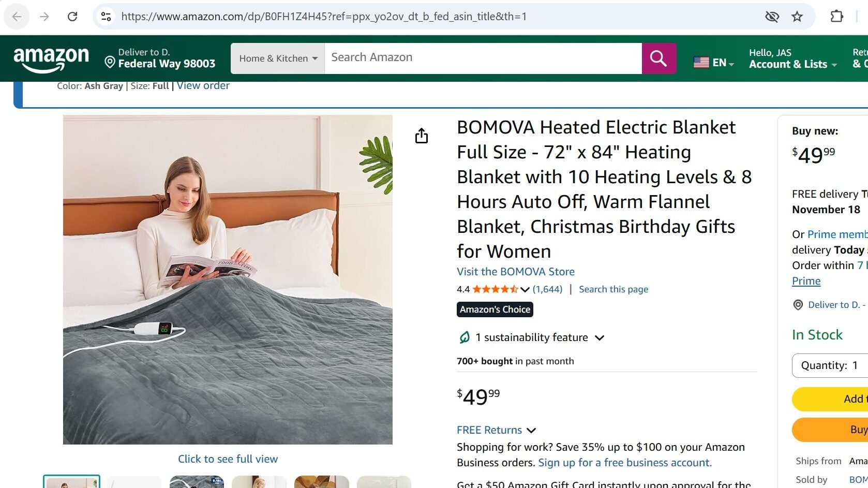This screenshot has height=488, width=868.
Task: Go back with browser back arrow
Action: (17, 17)
